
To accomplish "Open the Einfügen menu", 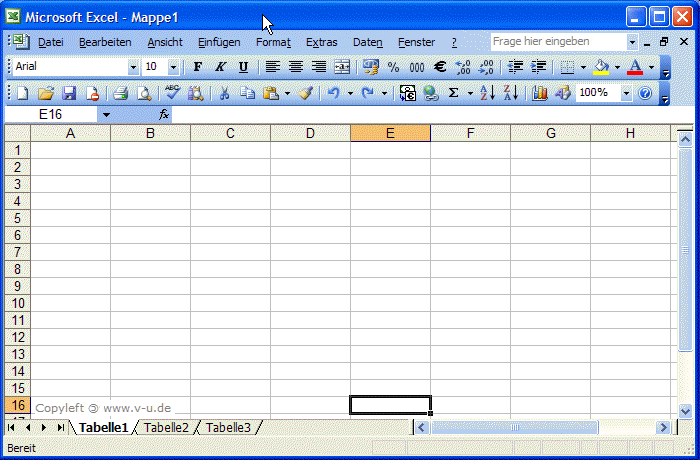I will tap(219, 42).
